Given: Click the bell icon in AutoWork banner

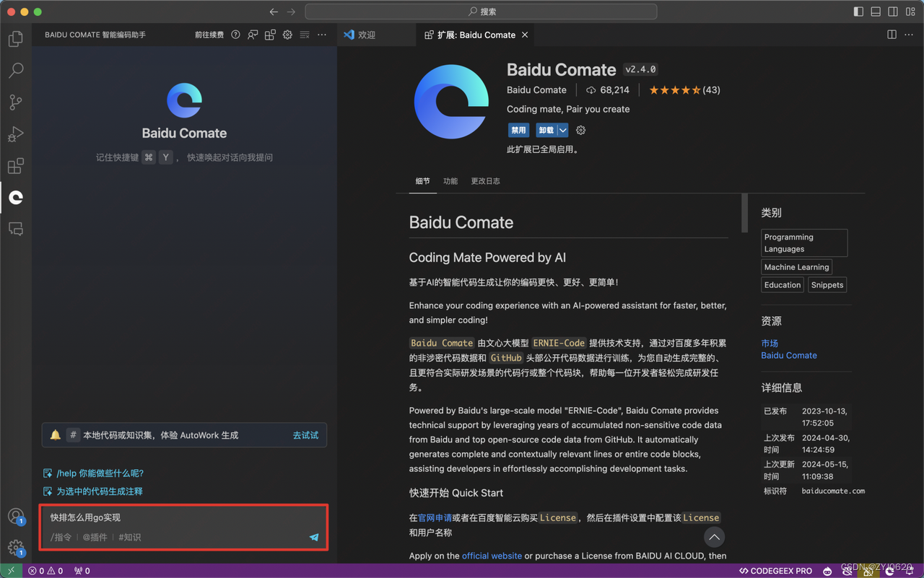Looking at the screenshot, I should coord(55,435).
